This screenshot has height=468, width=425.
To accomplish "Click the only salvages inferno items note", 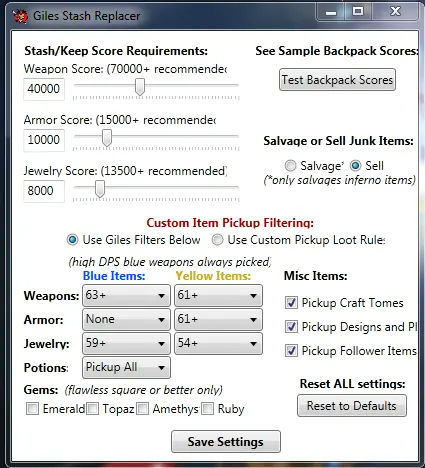I will pos(339,180).
